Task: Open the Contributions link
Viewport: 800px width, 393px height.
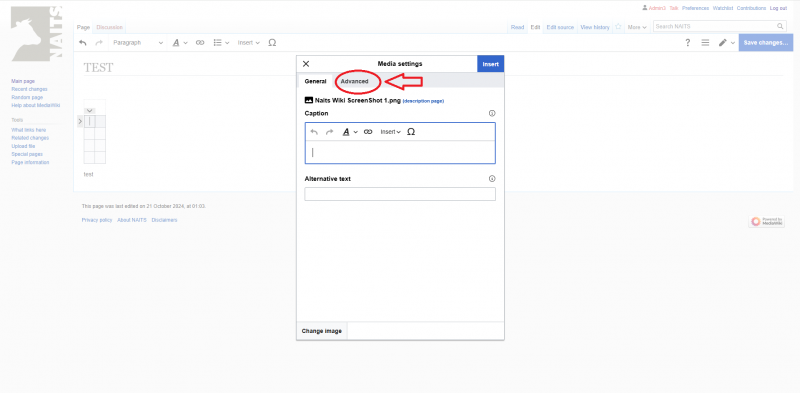Action: [x=752, y=8]
